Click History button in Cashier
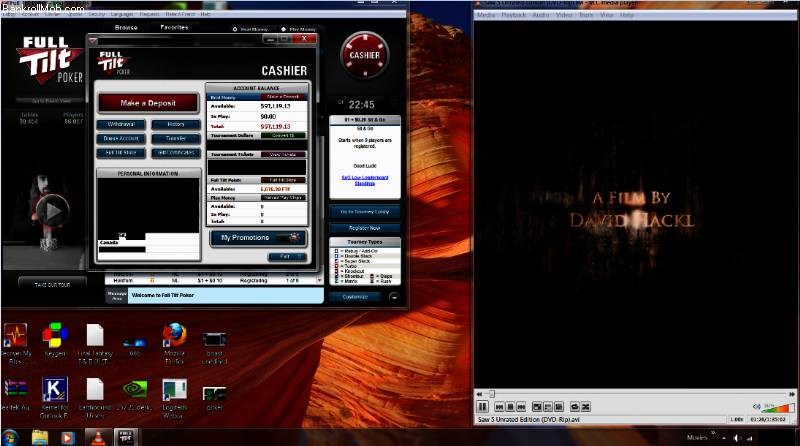 point(176,124)
